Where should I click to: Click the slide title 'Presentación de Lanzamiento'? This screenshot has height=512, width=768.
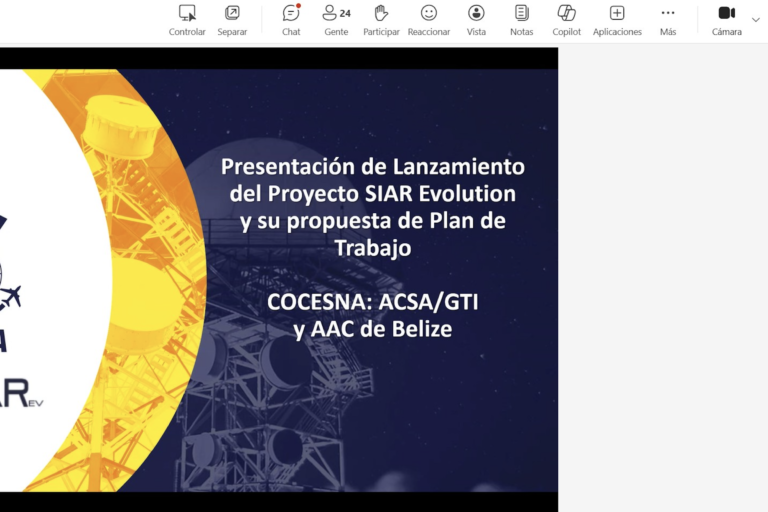tap(372, 166)
